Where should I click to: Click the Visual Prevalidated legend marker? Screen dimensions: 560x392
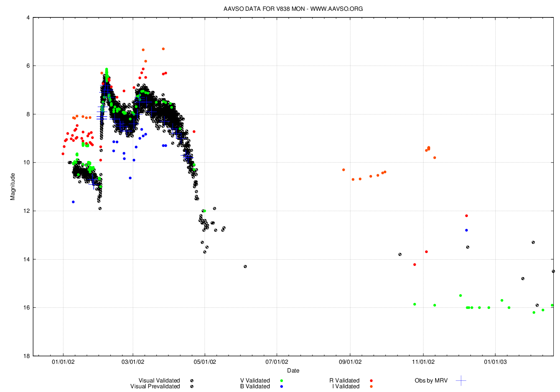click(192, 387)
